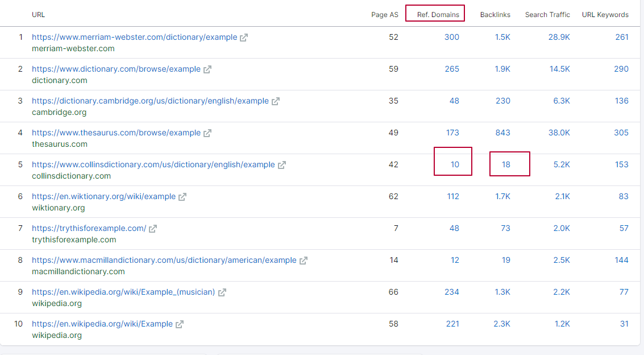Open the wikipedia Example_(musician) link
644x355 pixels.
[x=123, y=292]
